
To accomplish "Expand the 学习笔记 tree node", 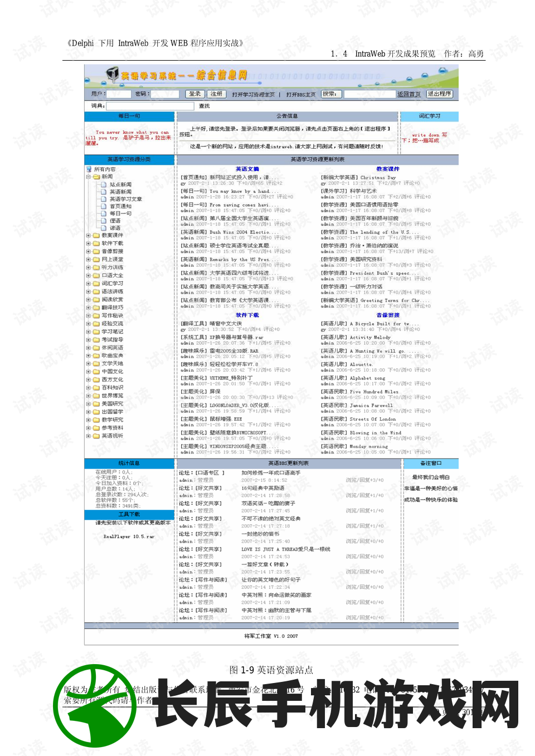I will 88,331.
